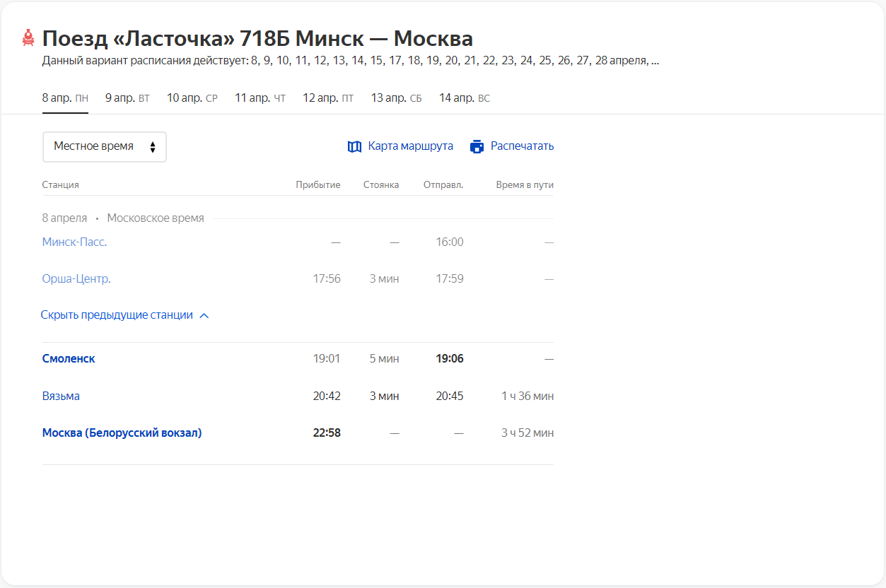This screenshot has width=886, height=588.
Task: Switch to the 12 апр. ПТ tab
Action: pyautogui.click(x=328, y=98)
